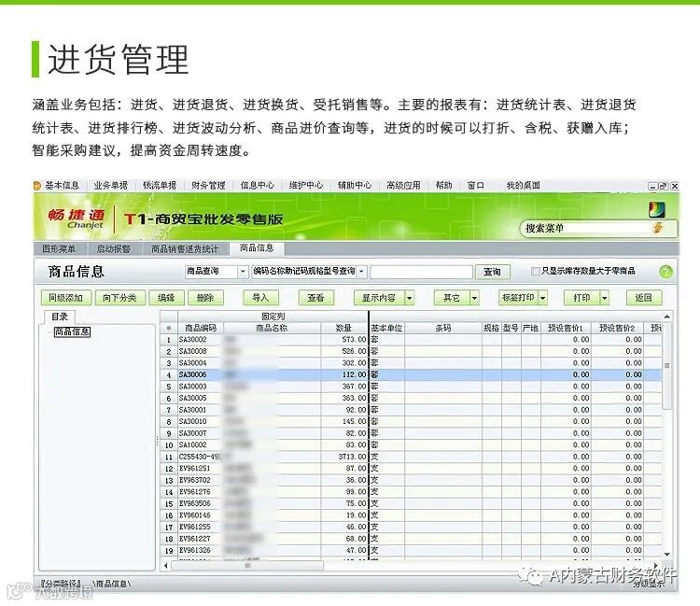Image resolution: width=700 pixels, height=606 pixels.
Task: Select the 商品信息 tree node
Action: [72, 331]
